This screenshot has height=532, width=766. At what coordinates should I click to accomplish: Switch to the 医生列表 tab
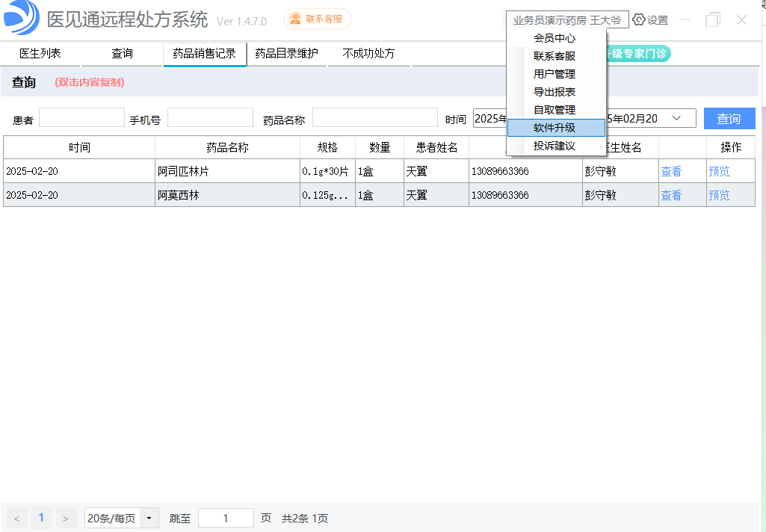point(40,54)
